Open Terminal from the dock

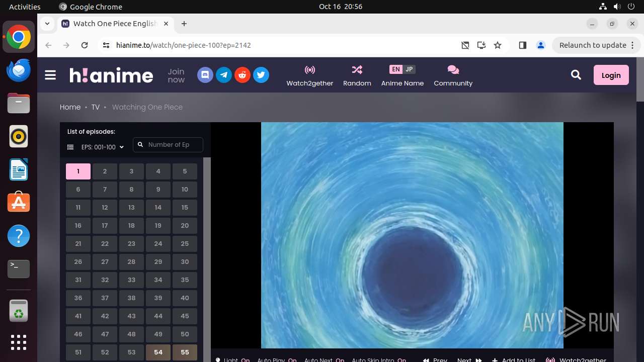pyautogui.click(x=19, y=269)
